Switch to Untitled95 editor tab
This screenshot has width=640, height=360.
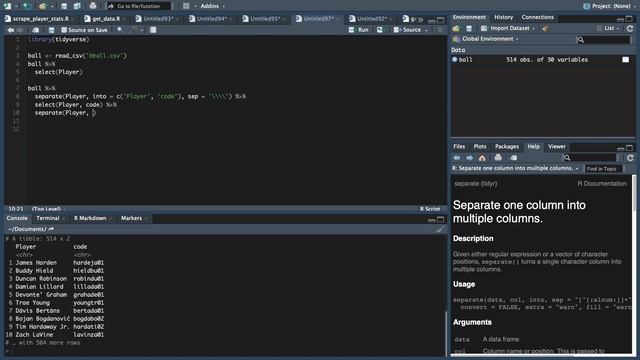tap(264, 19)
